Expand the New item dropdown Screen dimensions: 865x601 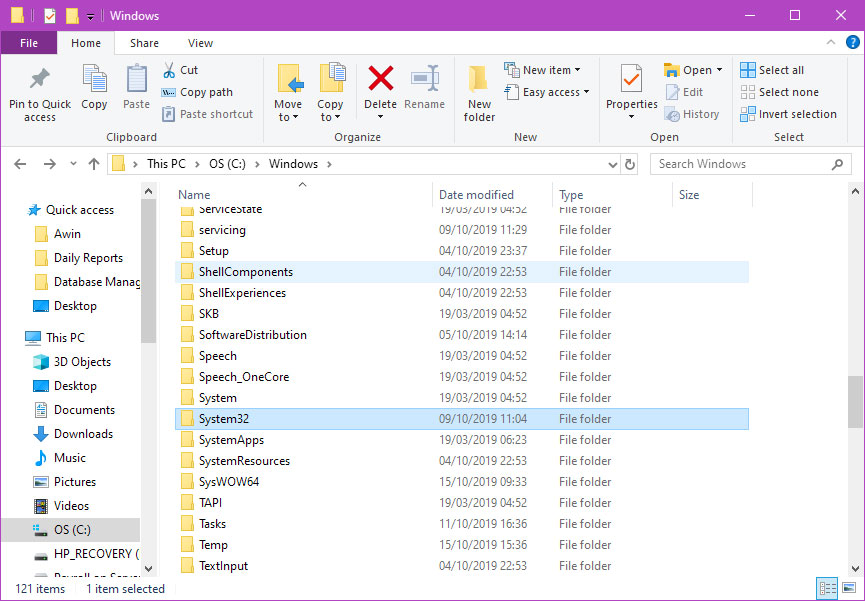click(x=578, y=70)
